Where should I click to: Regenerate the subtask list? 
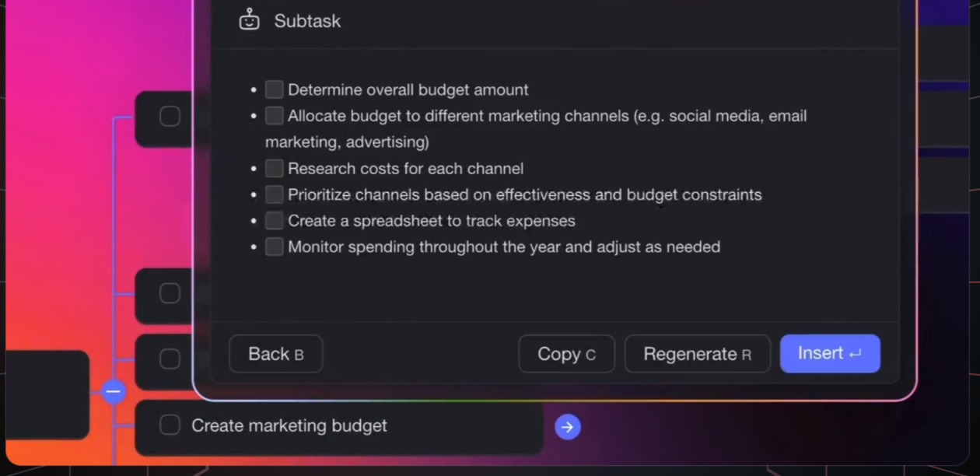pos(697,354)
